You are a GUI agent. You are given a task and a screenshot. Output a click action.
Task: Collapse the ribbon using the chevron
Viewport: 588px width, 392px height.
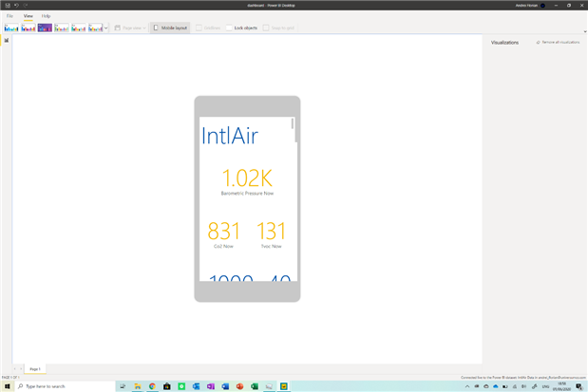point(584,31)
